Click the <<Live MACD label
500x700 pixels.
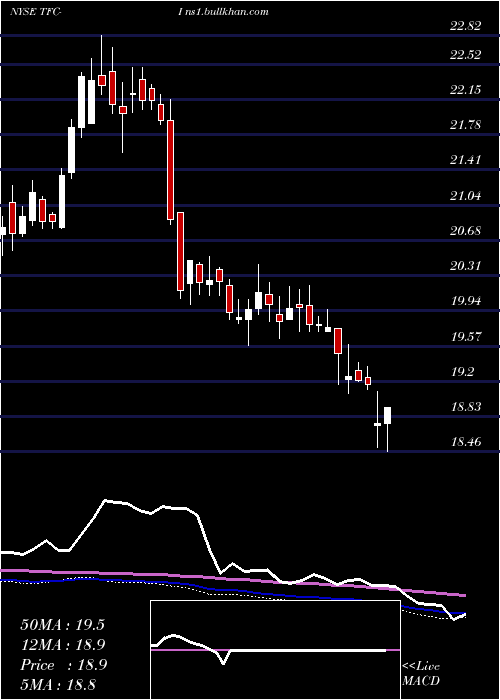(x=421, y=673)
